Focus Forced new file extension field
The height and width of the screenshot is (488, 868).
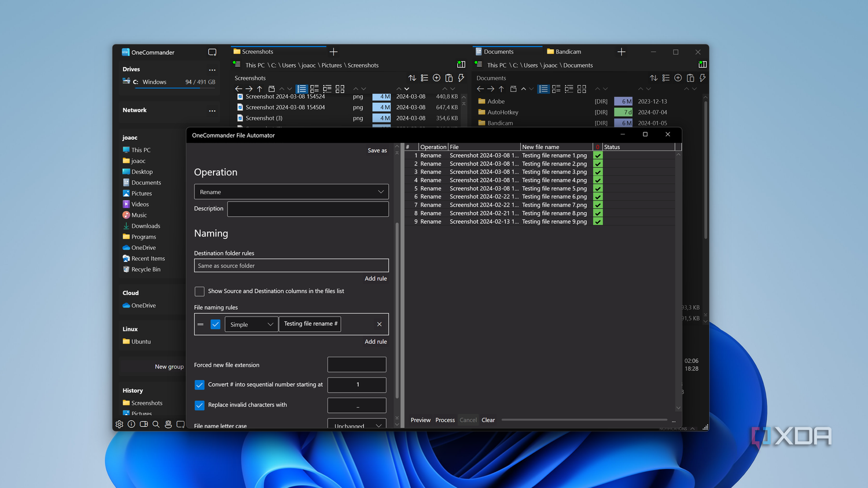(x=356, y=364)
